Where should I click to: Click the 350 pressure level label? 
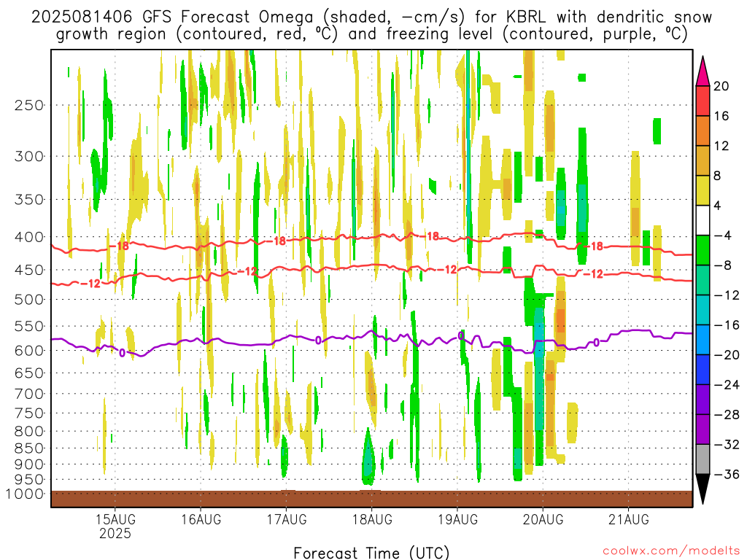(29, 200)
